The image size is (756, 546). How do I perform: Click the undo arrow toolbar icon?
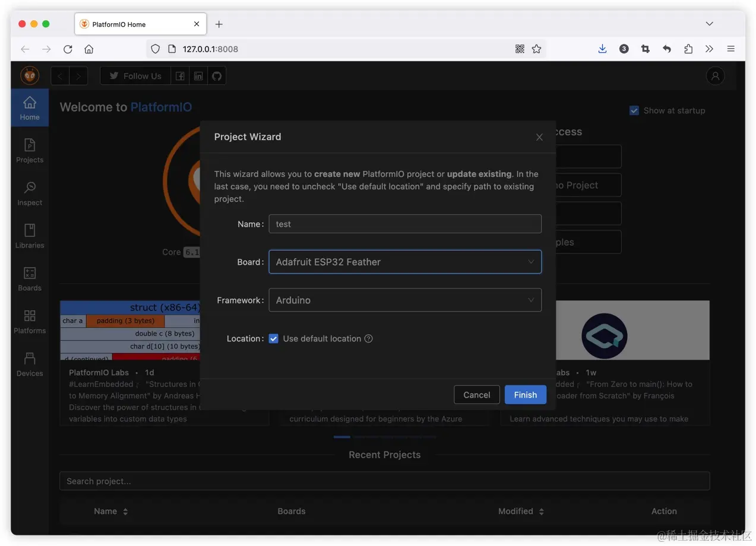point(666,49)
